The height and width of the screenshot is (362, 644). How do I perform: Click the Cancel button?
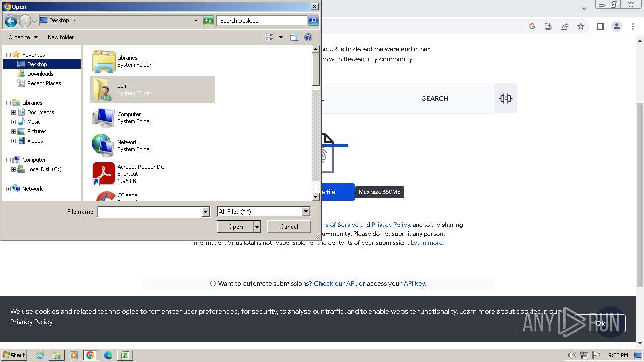tap(289, 227)
